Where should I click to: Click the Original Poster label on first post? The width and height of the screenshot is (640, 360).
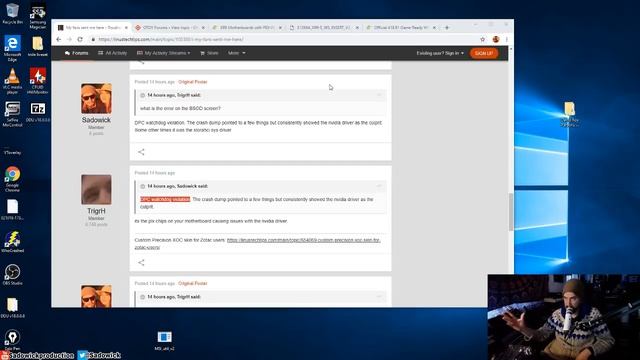tap(193, 82)
